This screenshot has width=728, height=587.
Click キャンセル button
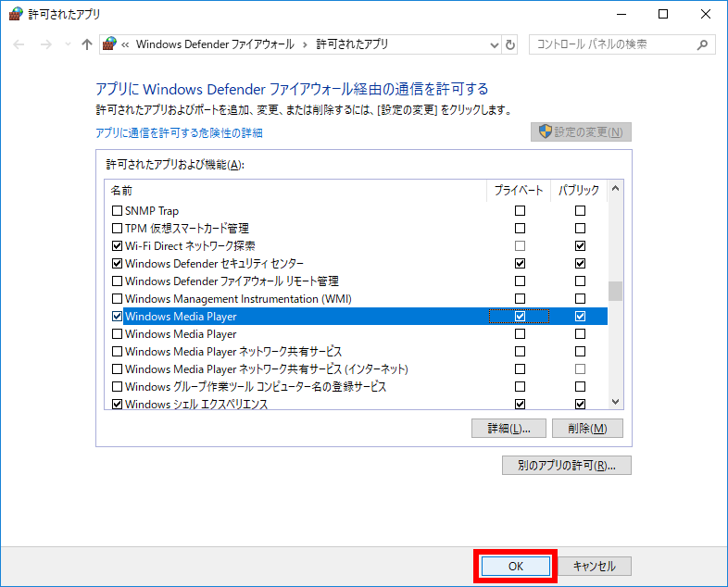(x=595, y=566)
